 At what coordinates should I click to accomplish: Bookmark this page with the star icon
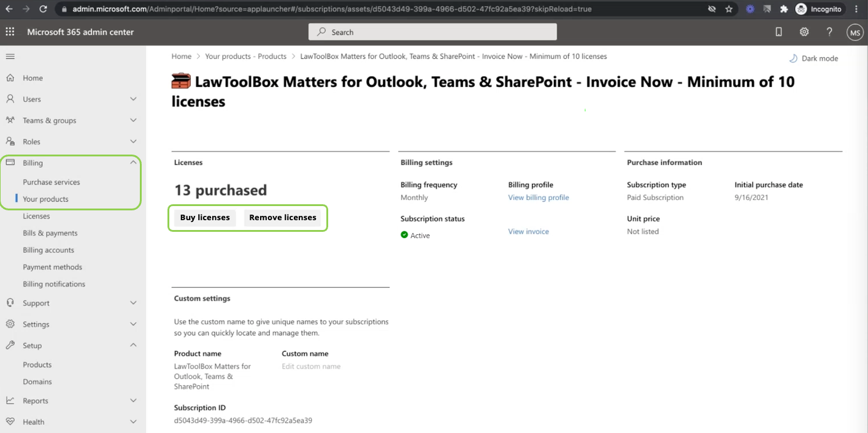pos(729,9)
